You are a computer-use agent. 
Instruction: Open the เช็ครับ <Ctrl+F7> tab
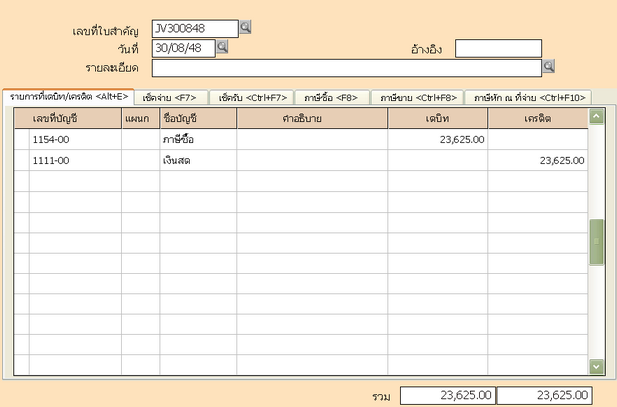pos(253,97)
